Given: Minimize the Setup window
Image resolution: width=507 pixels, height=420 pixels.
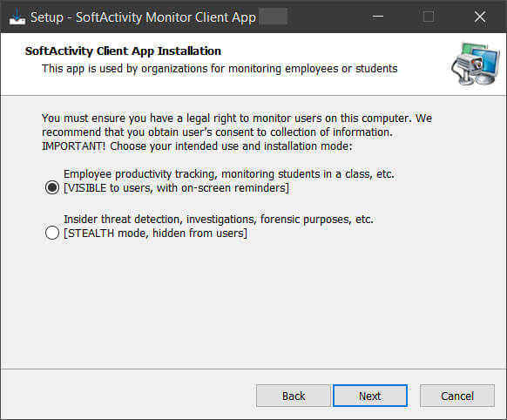Looking at the screenshot, I should (x=378, y=17).
